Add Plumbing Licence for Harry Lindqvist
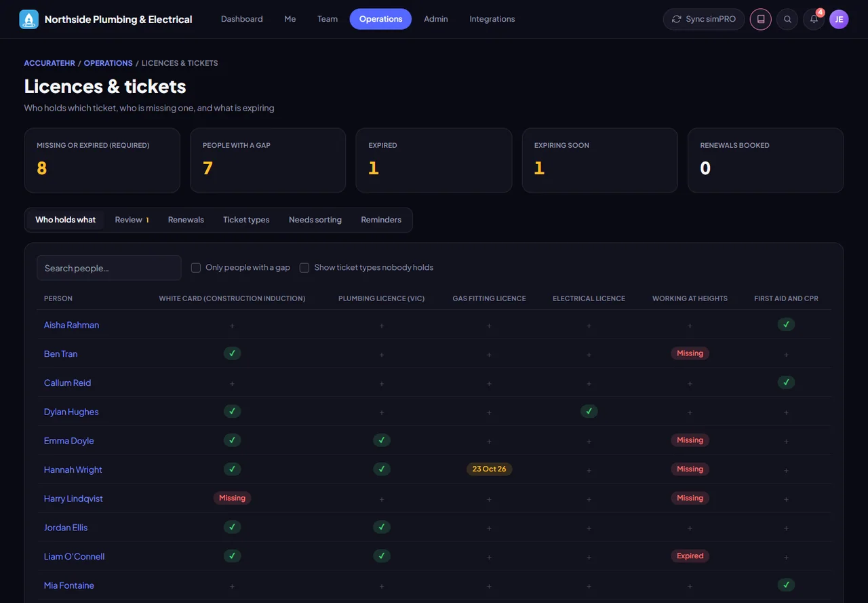 tap(381, 499)
